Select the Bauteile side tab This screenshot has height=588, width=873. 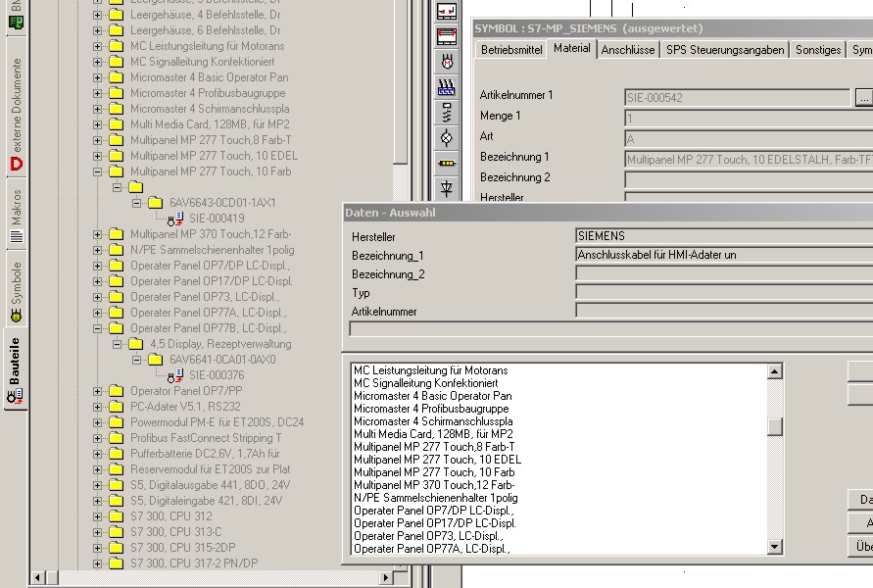pos(15,369)
